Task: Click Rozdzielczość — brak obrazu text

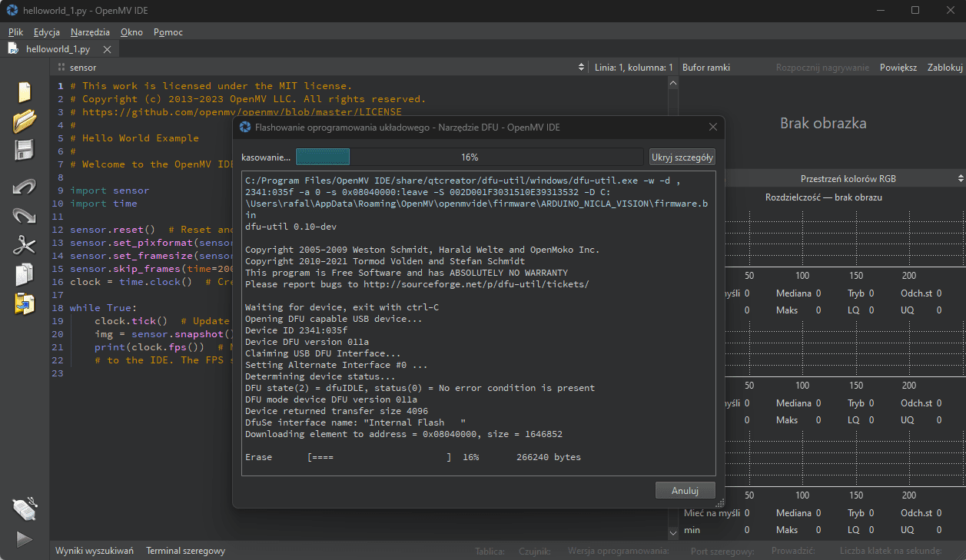Action: (823, 197)
